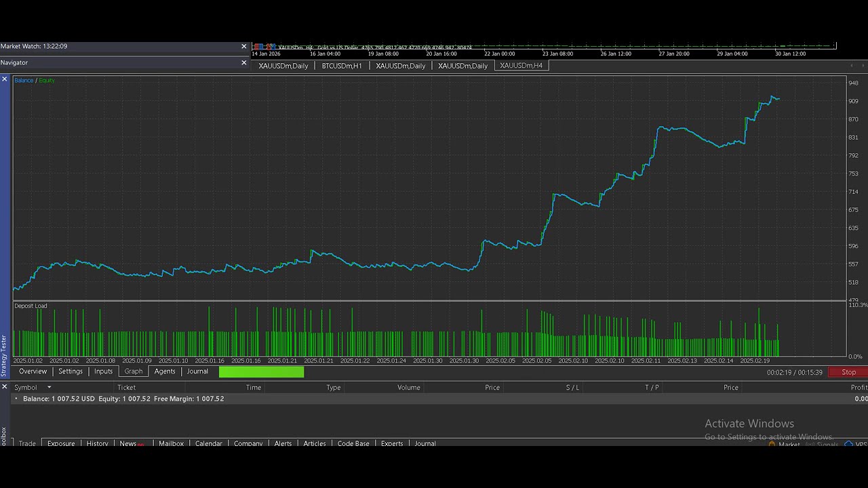Click the Volume column header
868x488 pixels.
[409, 388]
